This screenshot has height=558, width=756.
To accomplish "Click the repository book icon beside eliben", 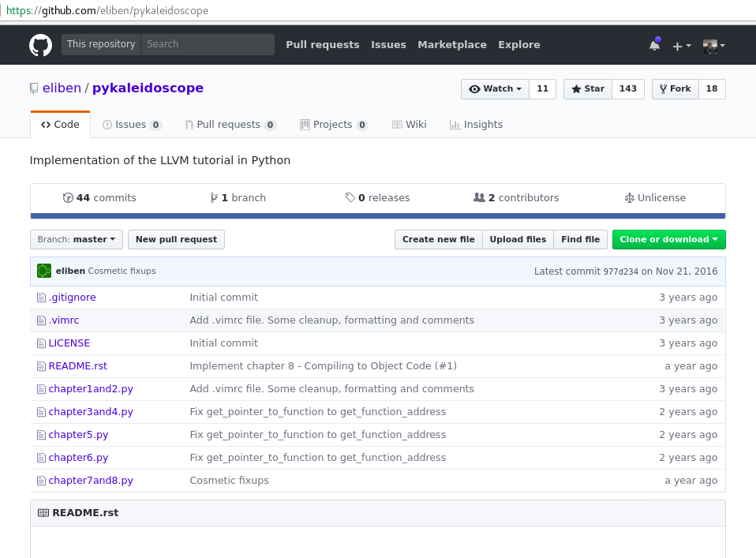I will pyautogui.click(x=34, y=88).
